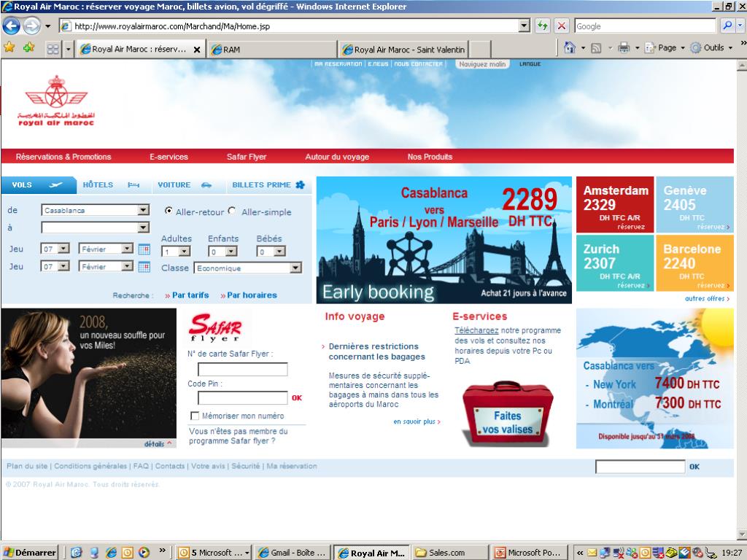Screen dimensions: 747x560
Task: Open Safar Flyer navigation menu
Action: [247, 157]
